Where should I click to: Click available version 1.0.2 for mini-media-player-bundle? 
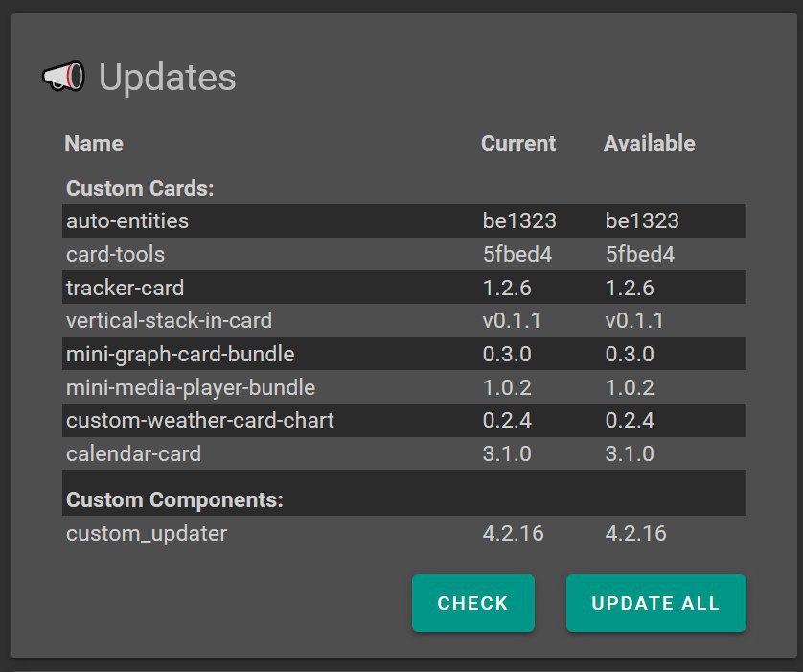[630, 387]
